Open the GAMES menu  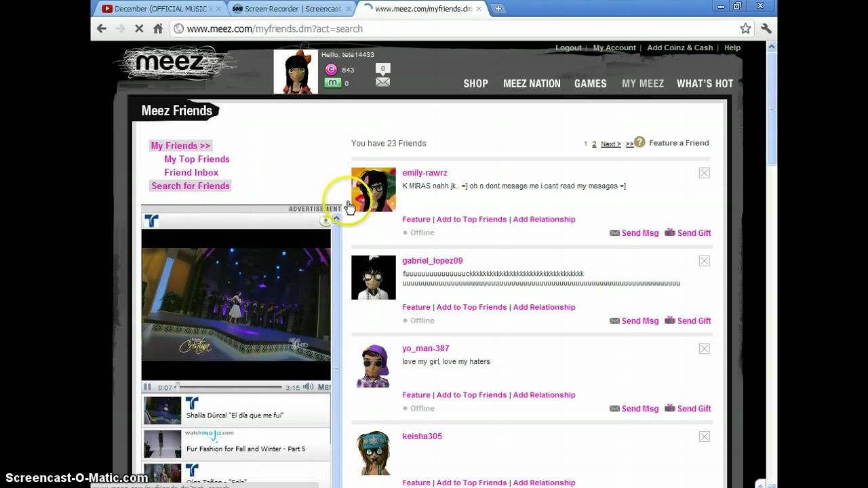coord(590,83)
